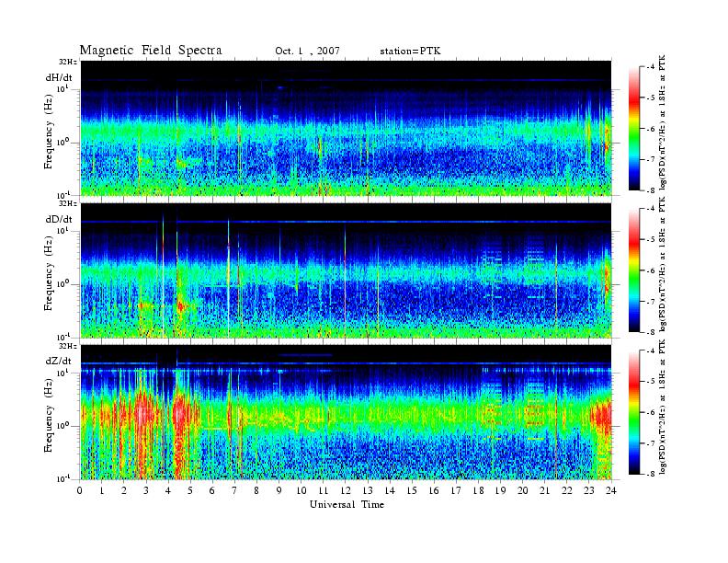This screenshot has width=728, height=563.
Task: Click hour 21 on the Universal Time axis
Action: pyautogui.click(x=545, y=490)
